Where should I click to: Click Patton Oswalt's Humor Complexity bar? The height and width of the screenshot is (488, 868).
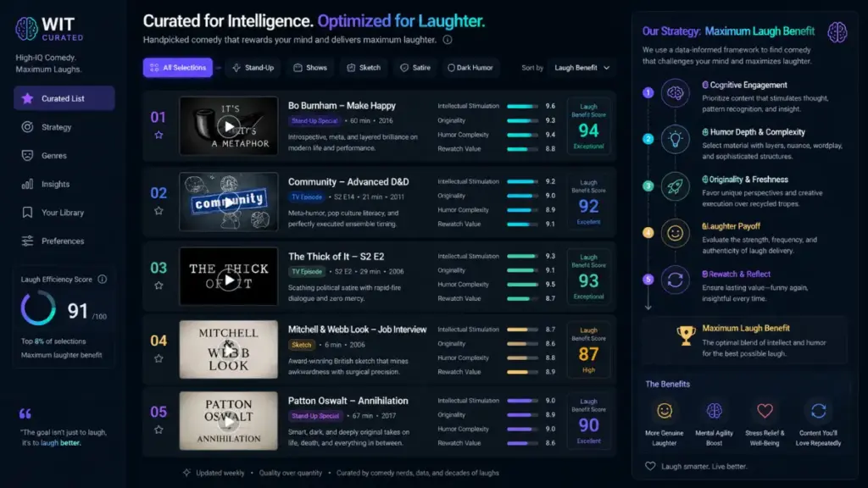[522, 429]
